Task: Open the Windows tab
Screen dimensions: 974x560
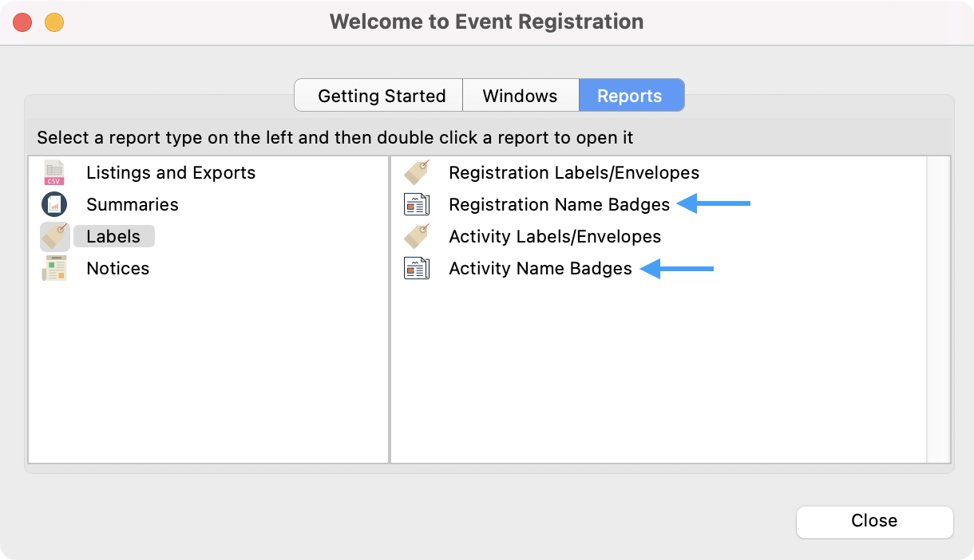Action: 520,96
